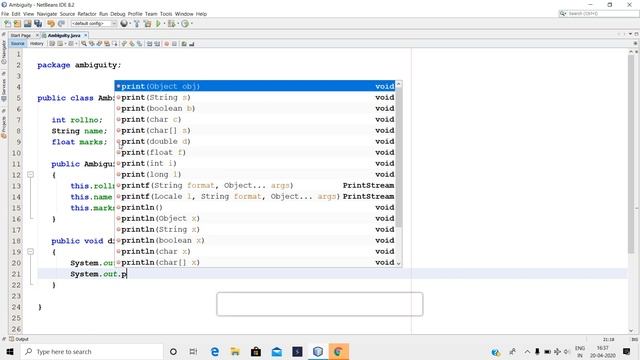Click the Save All toolbar icon
The width and height of the screenshot is (640, 360).
(x=38, y=24)
